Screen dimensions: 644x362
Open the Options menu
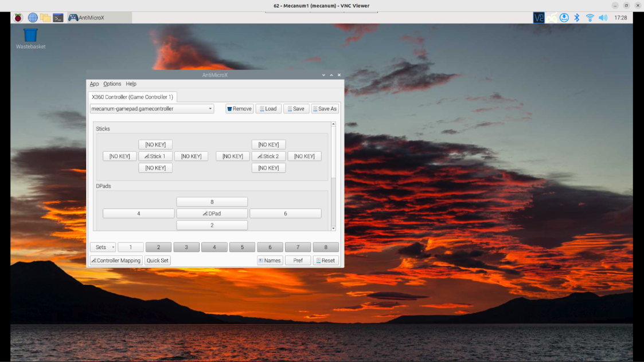(112, 84)
